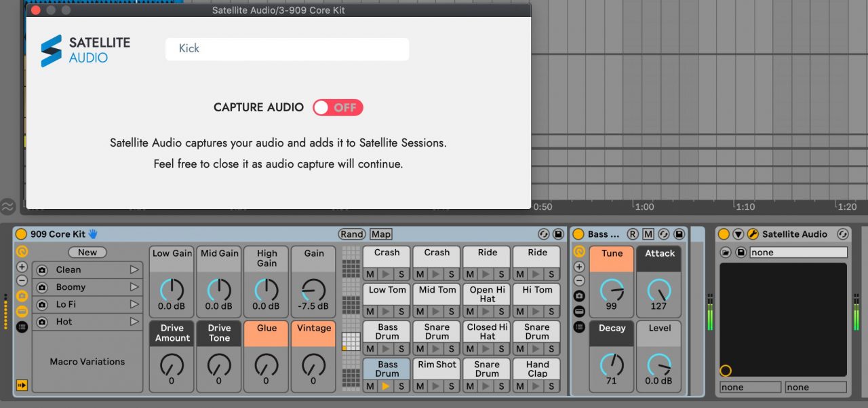The height and width of the screenshot is (408, 868).
Task: Click the 1:10 marker on the timeline ruler
Action: [744, 206]
